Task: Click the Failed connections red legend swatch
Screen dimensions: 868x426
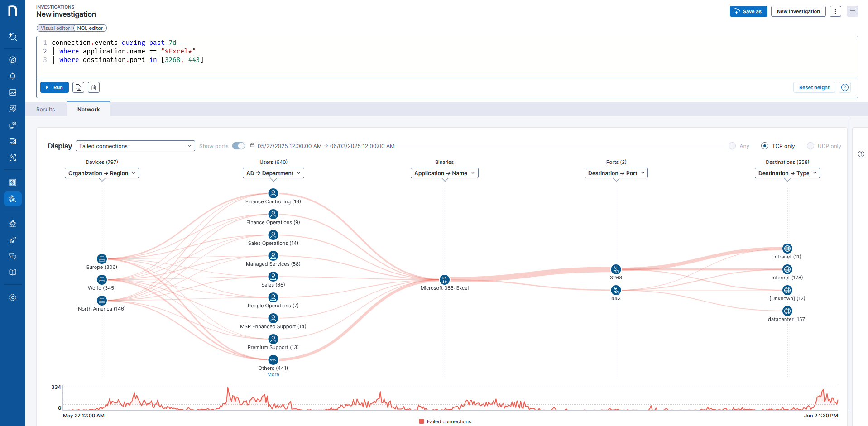Action: pos(422,421)
